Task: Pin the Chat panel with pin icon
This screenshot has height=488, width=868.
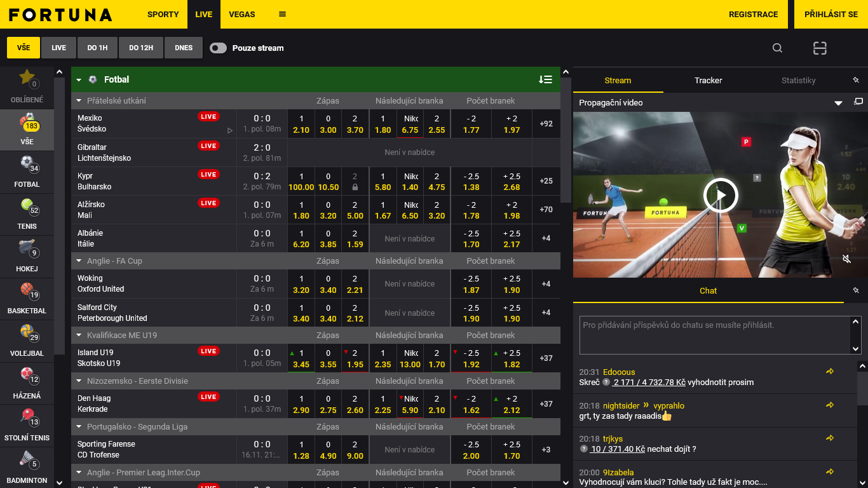Action: point(856,290)
